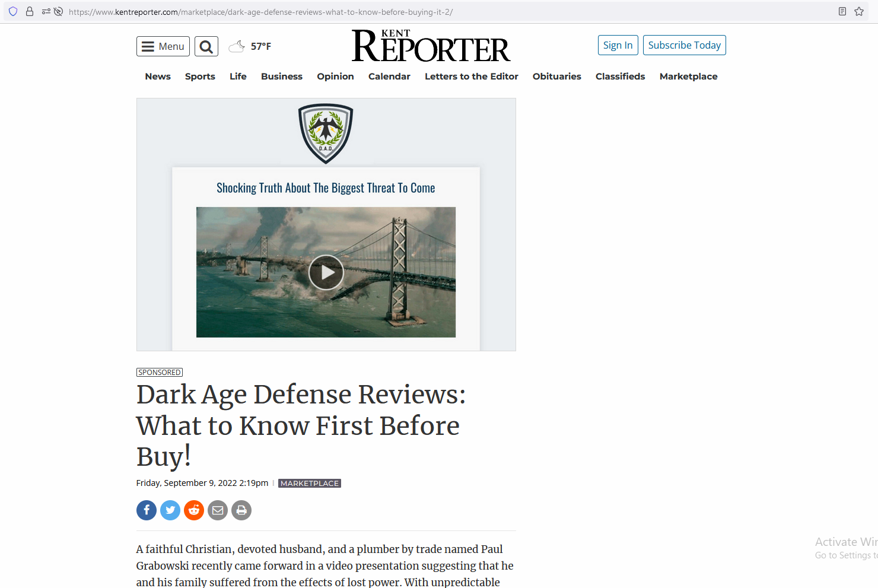Viewport: 878px width, 588px height.
Task: Share article on Twitter
Action: (170, 510)
